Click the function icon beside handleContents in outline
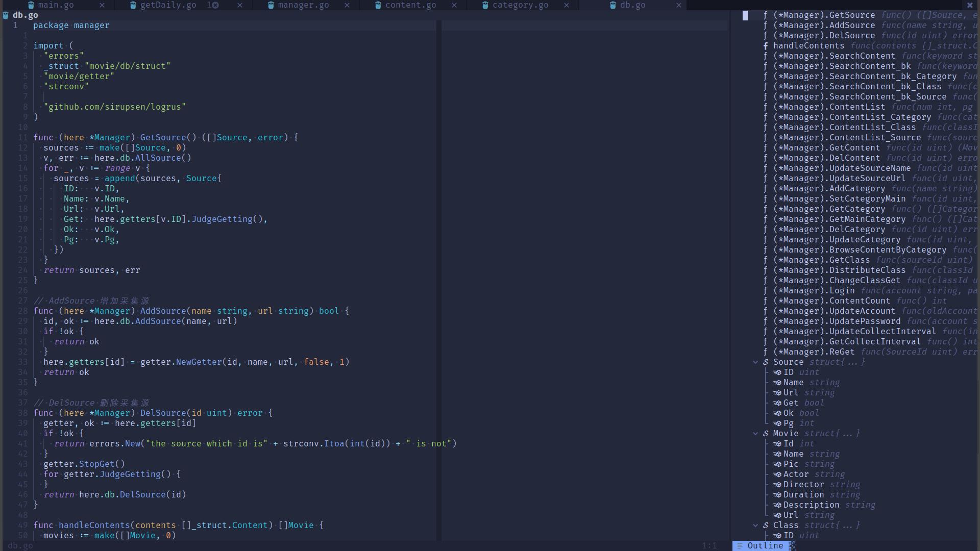The height and width of the screenshot is (551, 980). [x=765, y=46]
